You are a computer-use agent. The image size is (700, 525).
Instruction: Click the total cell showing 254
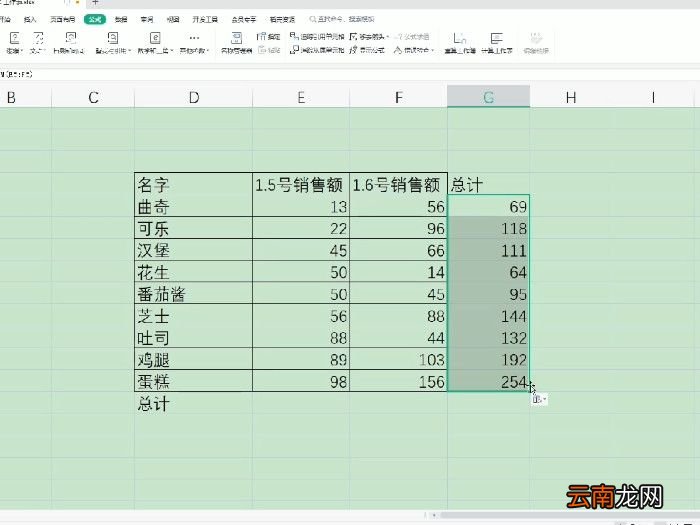click(x=488, y=381)
